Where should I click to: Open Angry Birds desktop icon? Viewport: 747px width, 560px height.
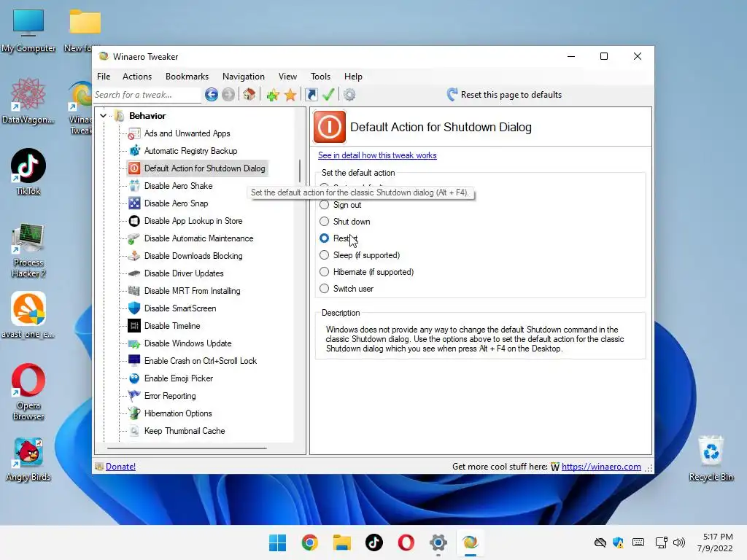coord(28,459)
